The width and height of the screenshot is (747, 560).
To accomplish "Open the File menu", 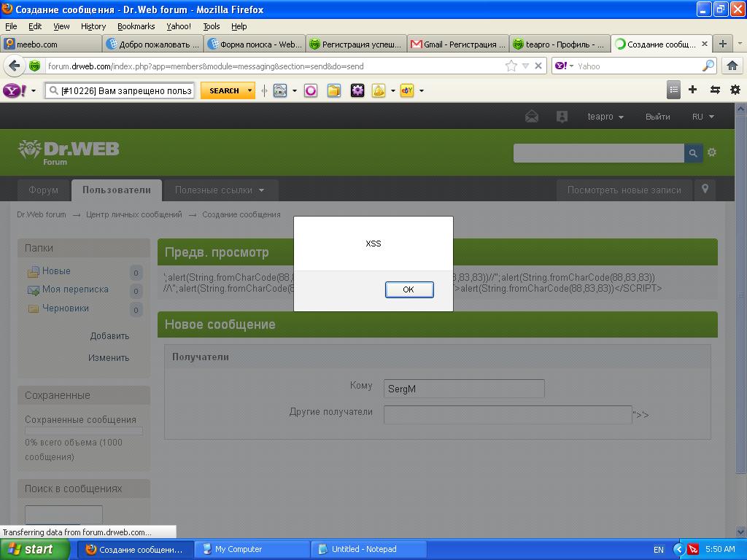I will [11, 26].
